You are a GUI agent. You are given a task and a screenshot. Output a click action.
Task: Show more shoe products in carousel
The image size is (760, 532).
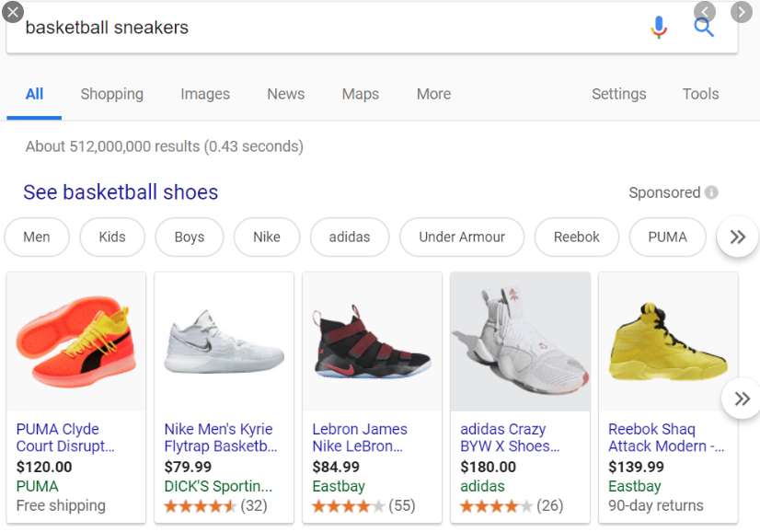click(x=743, y=399)
